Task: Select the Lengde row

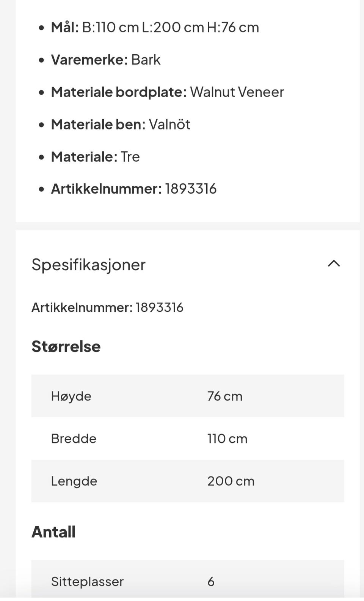Action: [187, 481]
